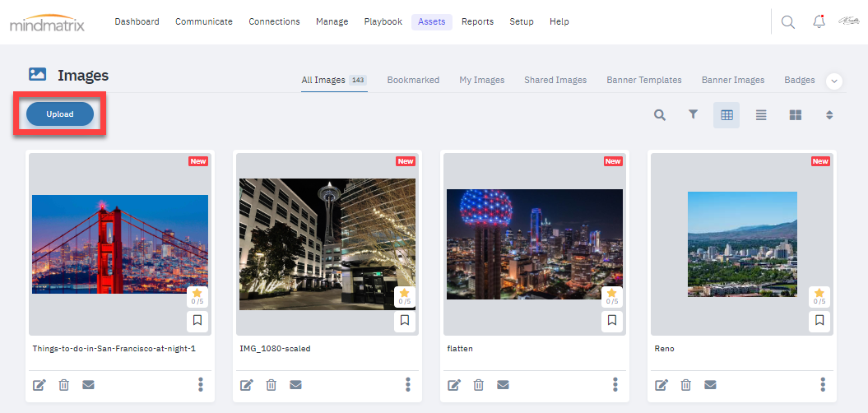
Task: Bookmark the flatten image
Action: click(x=611, y=321)
